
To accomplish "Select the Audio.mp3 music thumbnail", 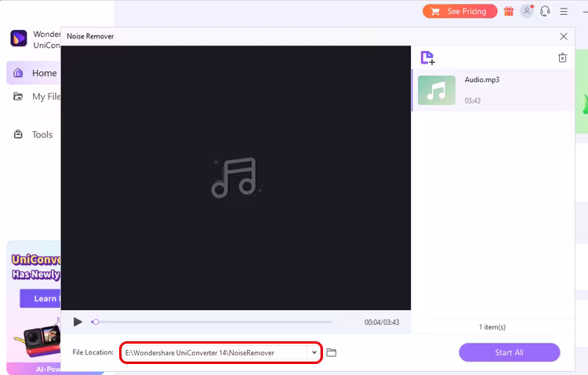I will tap(437, 90).
